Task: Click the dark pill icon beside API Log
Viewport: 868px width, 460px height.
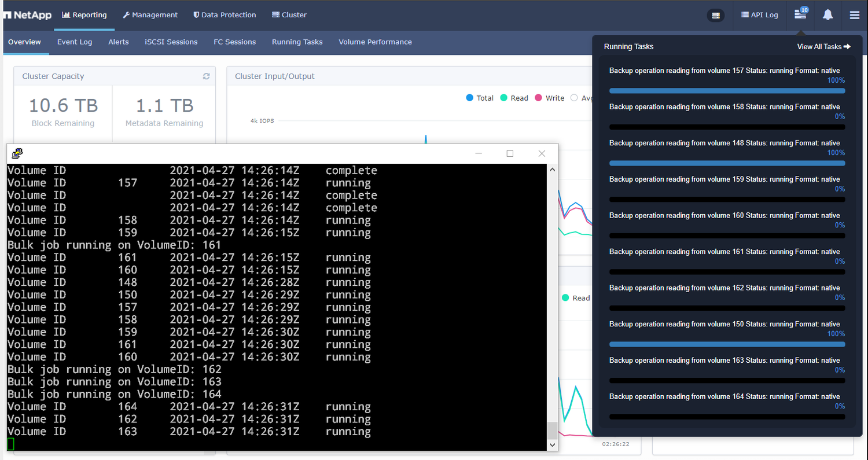Action: [716, 16]
